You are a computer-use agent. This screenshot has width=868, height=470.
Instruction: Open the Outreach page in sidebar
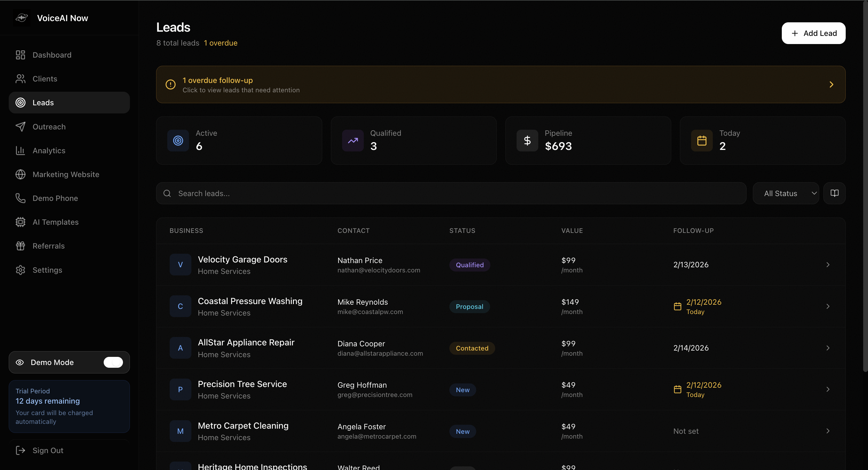(x=49, y=127)
